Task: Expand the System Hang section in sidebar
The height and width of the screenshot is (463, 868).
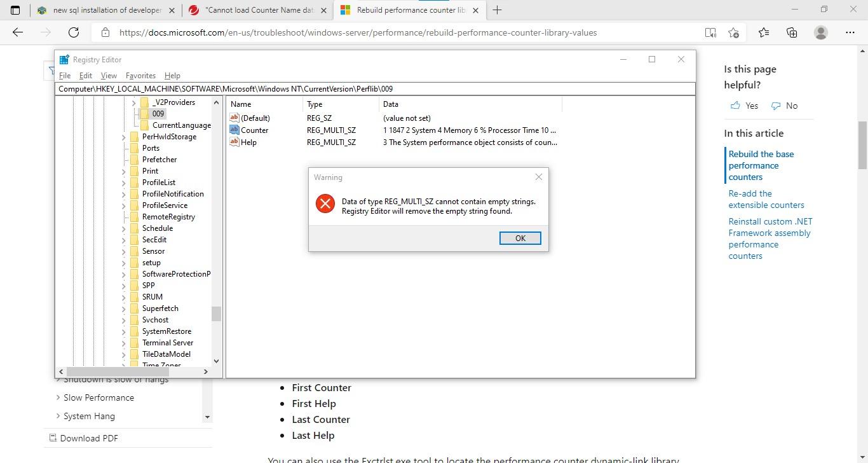Action: (x=58, y=416)
